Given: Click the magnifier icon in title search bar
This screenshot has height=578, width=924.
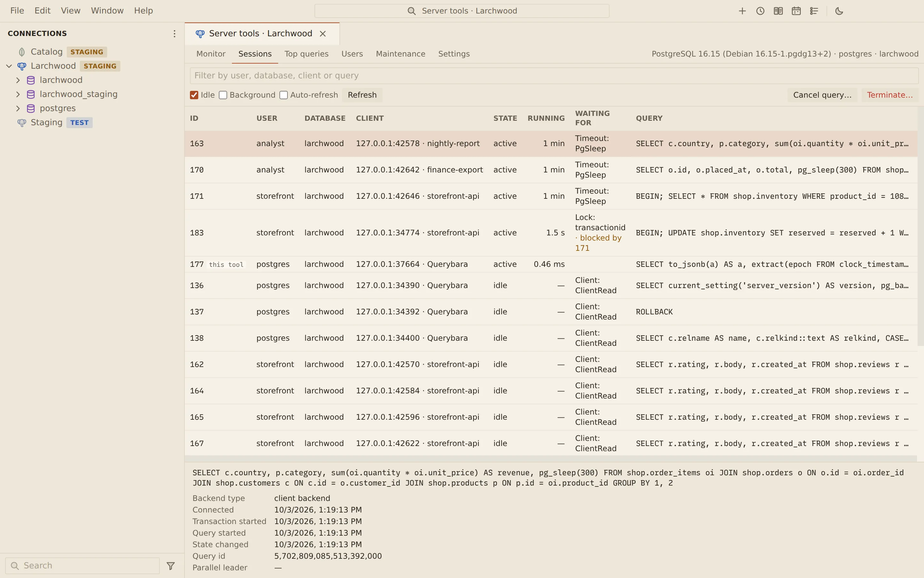Looking at the screenshot, I should pos(412,11).
